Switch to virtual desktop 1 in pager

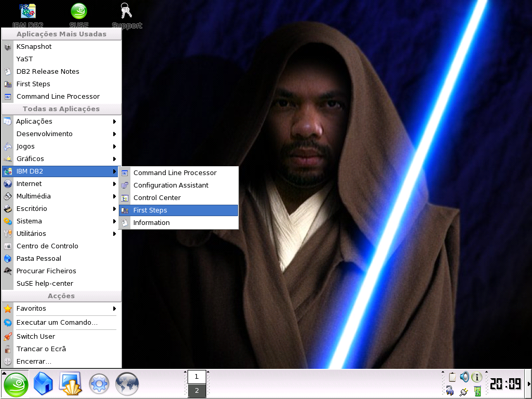tap(197, 377)
